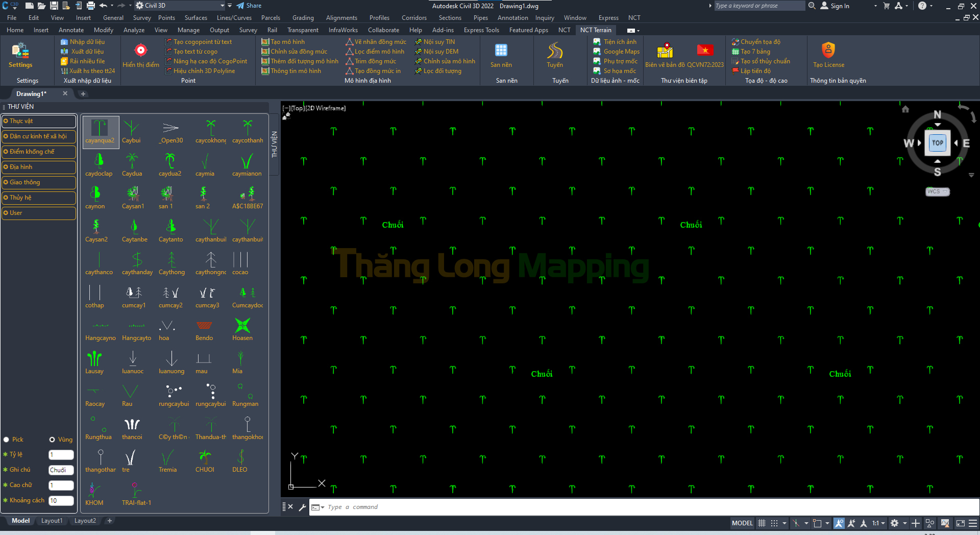The width and height of the screenshot is (980, 535).
Task: Pick the CHUOI banana tree symbol
Action: coord(205,458)
